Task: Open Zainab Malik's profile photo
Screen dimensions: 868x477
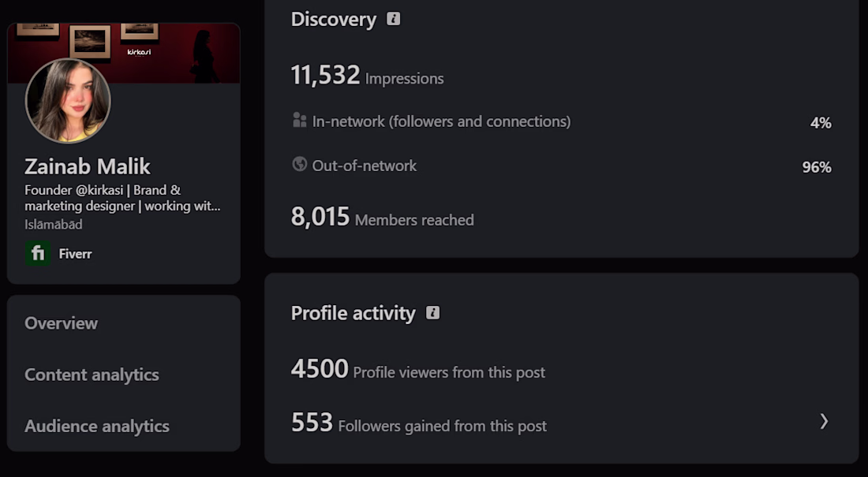Action: [x=68, y=101]
